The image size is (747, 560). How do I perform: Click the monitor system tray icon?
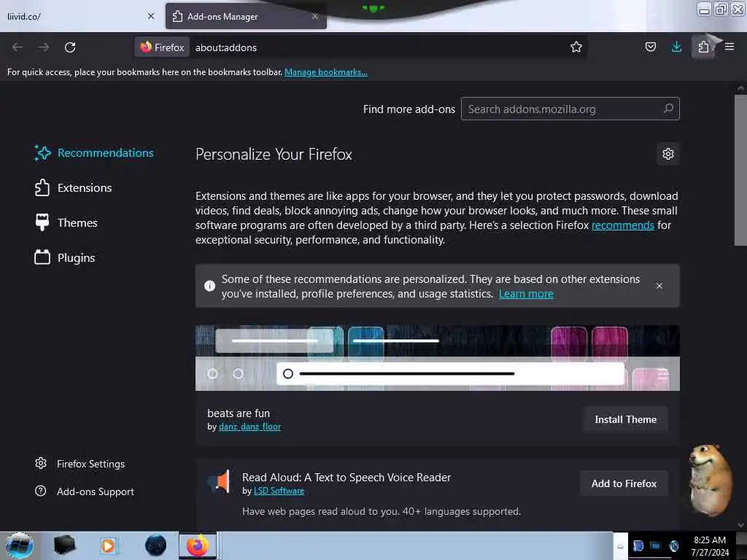pos(656,545)
